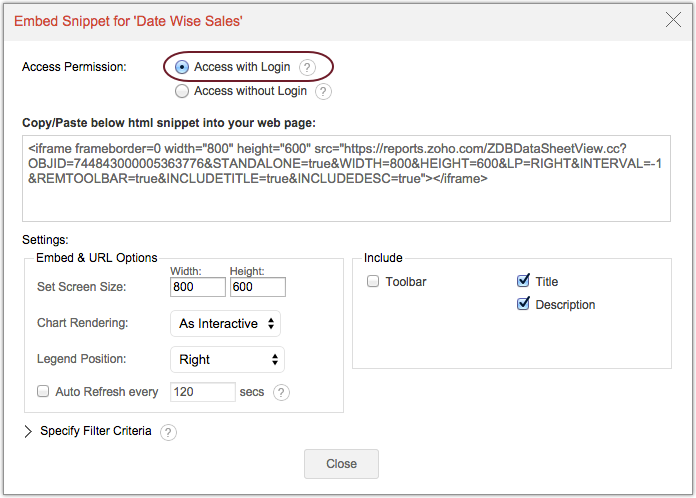The image size is (696, 498).
Task: Click the Height input field
Action: (x=257, y=287)
